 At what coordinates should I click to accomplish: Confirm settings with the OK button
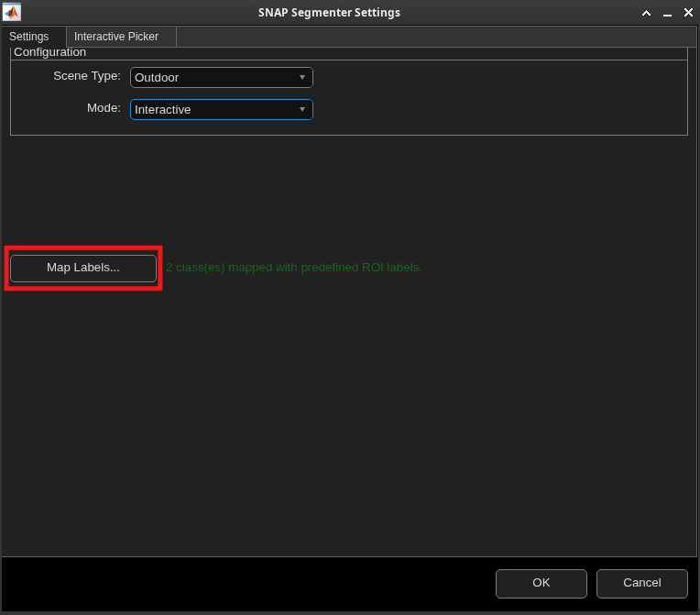[x=541, y=583]
